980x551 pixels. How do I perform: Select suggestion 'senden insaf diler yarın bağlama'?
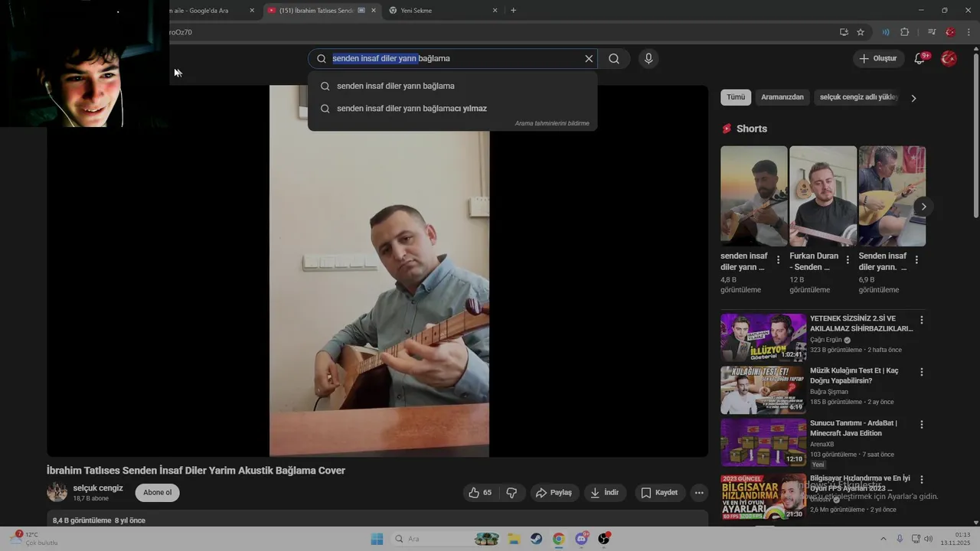pyautogui.click(x=452, y=86)
